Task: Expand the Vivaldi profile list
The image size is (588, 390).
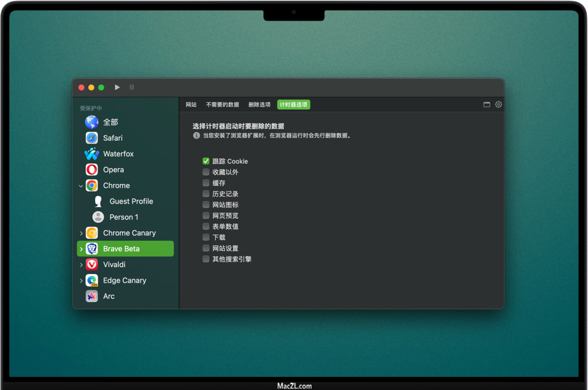Action: click(x=81, y=265)
